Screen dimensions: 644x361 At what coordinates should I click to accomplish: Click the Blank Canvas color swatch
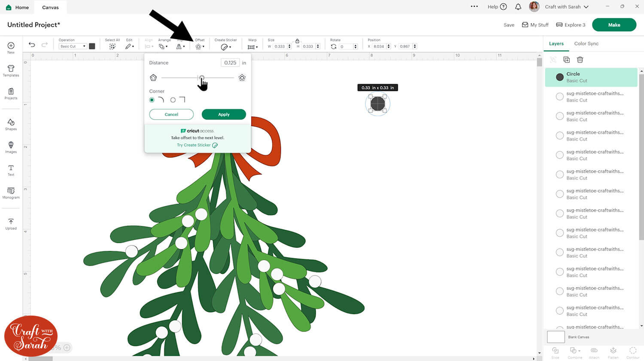[x=556, y=337]
